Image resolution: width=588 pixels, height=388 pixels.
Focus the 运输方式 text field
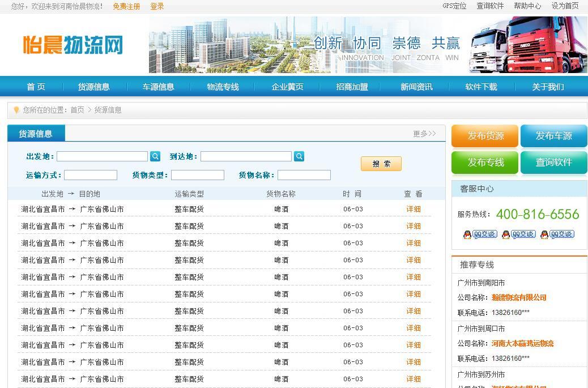click(91, 175)
